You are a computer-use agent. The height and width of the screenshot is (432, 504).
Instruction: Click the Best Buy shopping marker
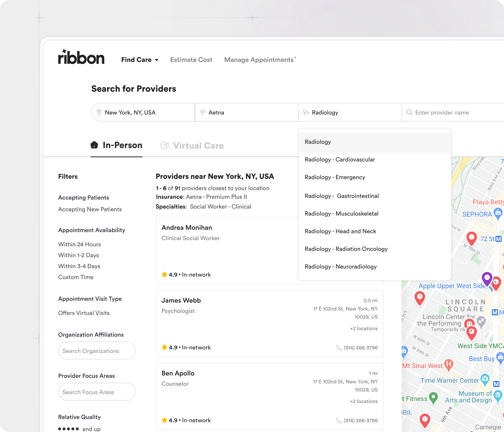(x=500, y=358)
